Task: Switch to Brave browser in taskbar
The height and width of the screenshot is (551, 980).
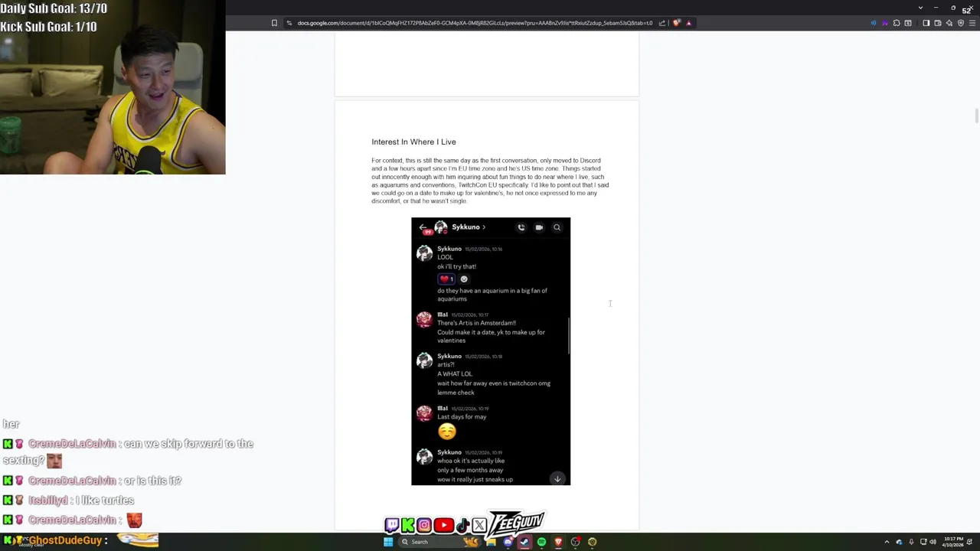Action: pos(558,542)
